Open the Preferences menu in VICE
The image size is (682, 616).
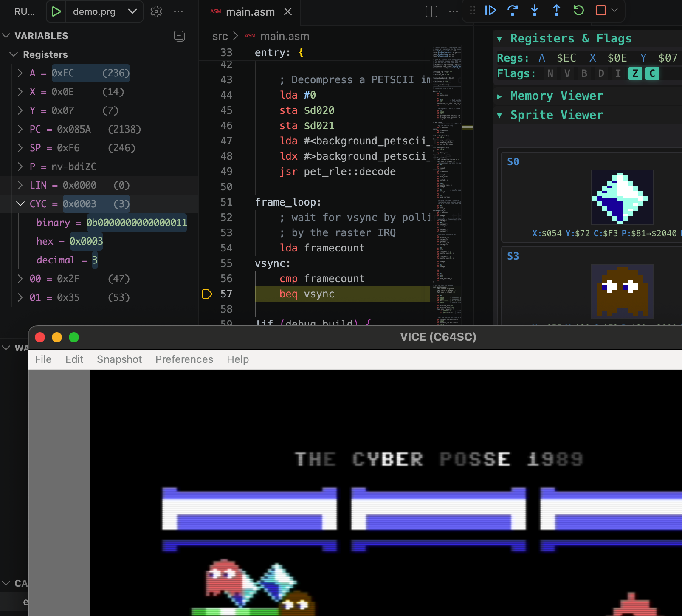point(184,359)
